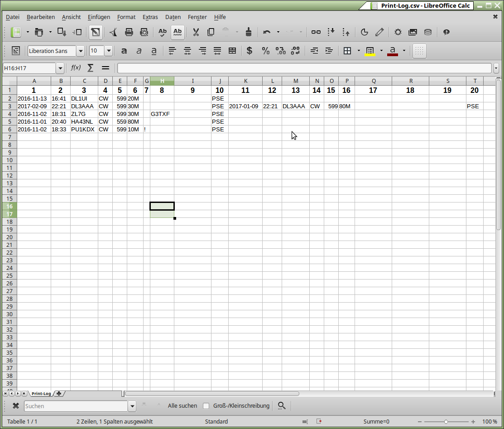Open the Einfügen menu
504x429 pixels.
tap(99, 17)
